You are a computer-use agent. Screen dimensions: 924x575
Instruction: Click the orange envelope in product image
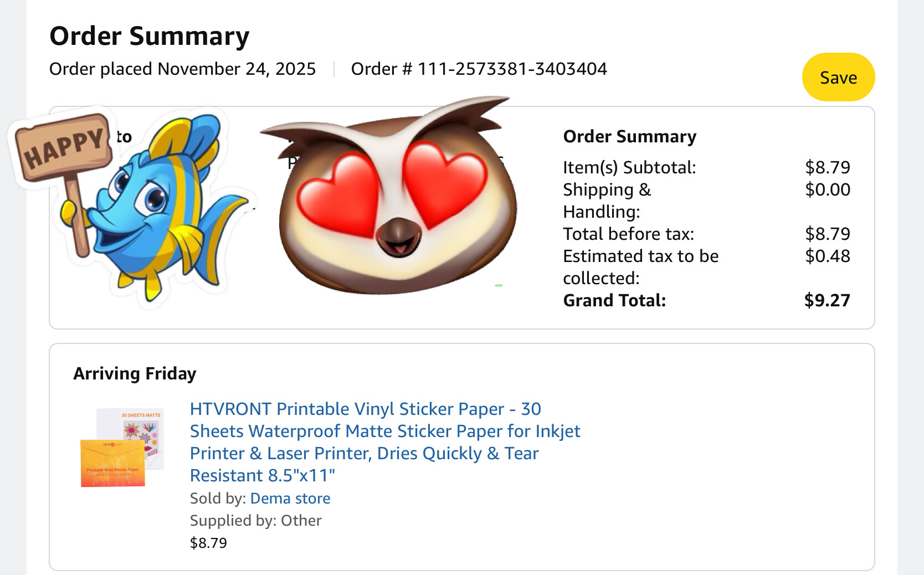(x=113, y=463)
